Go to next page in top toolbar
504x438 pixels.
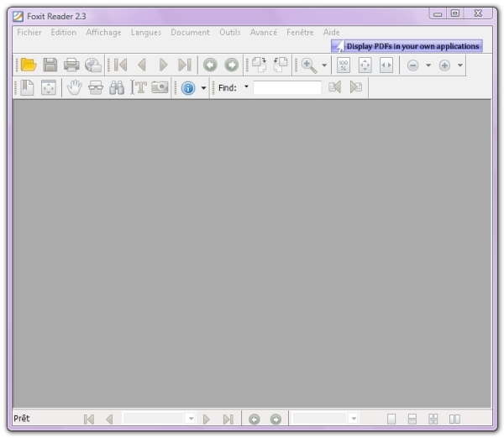[x=163, y=65]
